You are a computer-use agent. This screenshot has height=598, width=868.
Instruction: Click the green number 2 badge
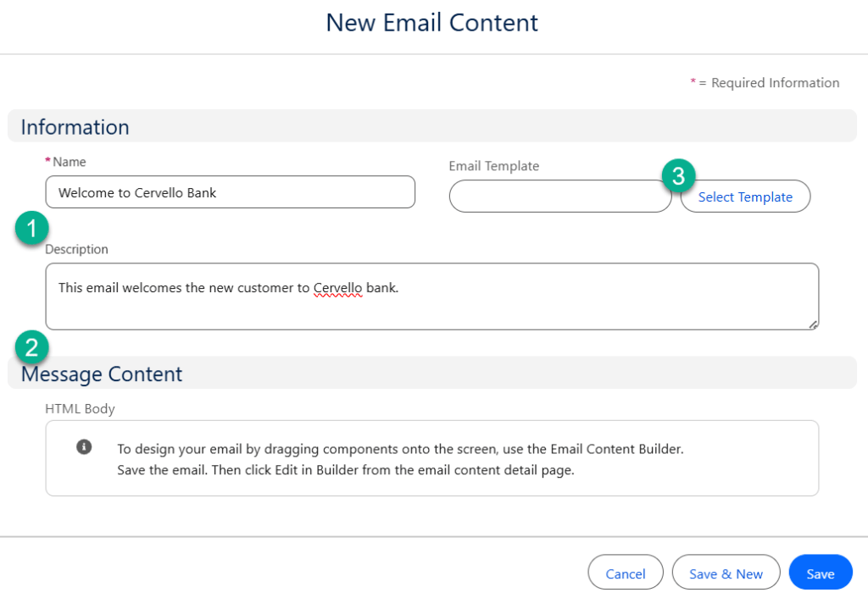click(x=32, y=346)
